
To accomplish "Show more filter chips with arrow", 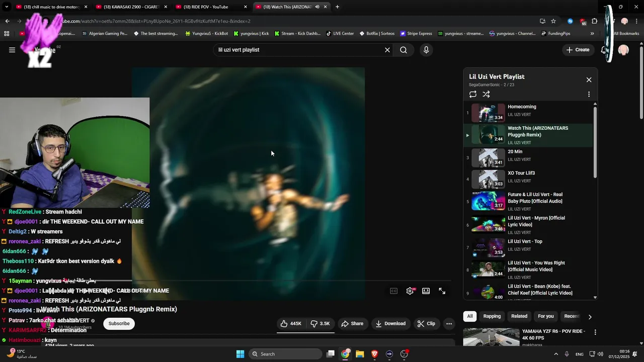I will [x=590, y=317].
